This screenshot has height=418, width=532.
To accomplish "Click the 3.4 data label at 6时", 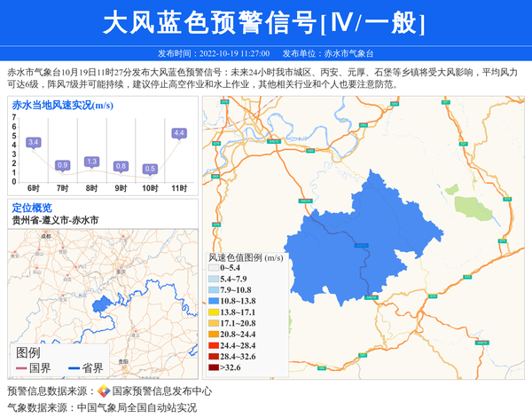I will (x=34, y=142).
